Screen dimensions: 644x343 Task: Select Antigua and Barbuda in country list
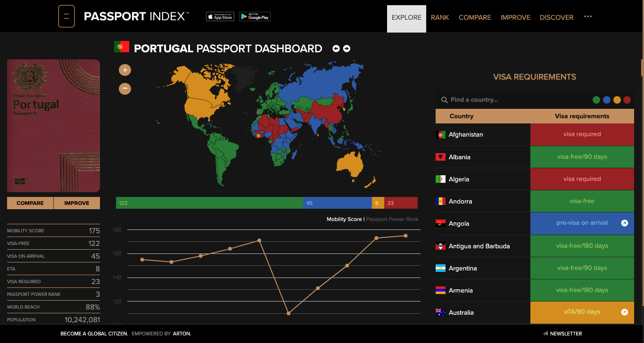click(x=479, y=246)
